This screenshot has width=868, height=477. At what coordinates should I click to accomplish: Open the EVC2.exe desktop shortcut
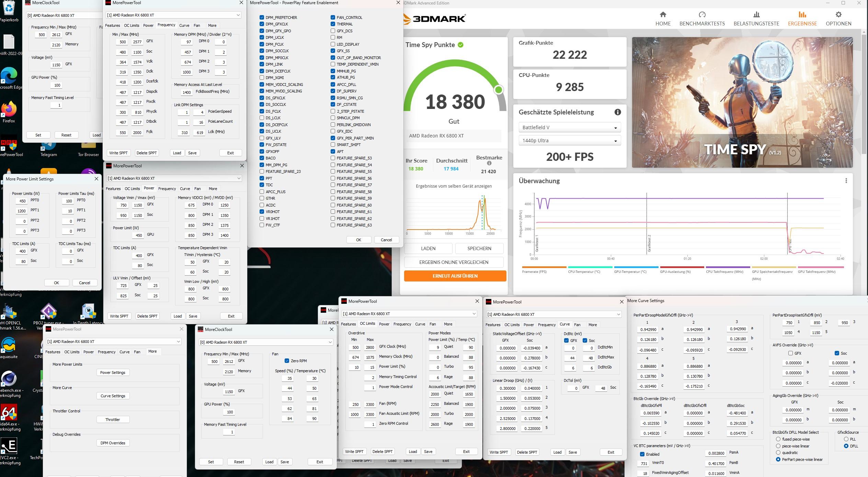click(x=9, y=446)
